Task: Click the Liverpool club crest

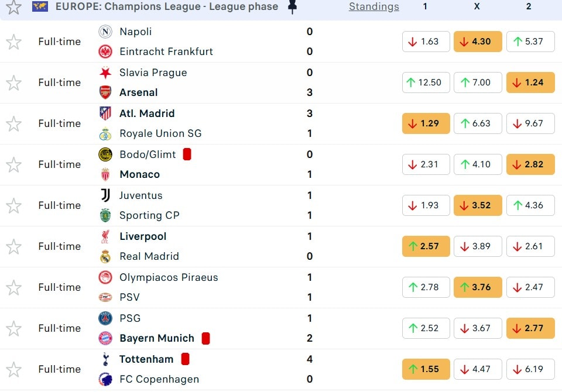Action: pyautogui.click(x=105, y=236)
